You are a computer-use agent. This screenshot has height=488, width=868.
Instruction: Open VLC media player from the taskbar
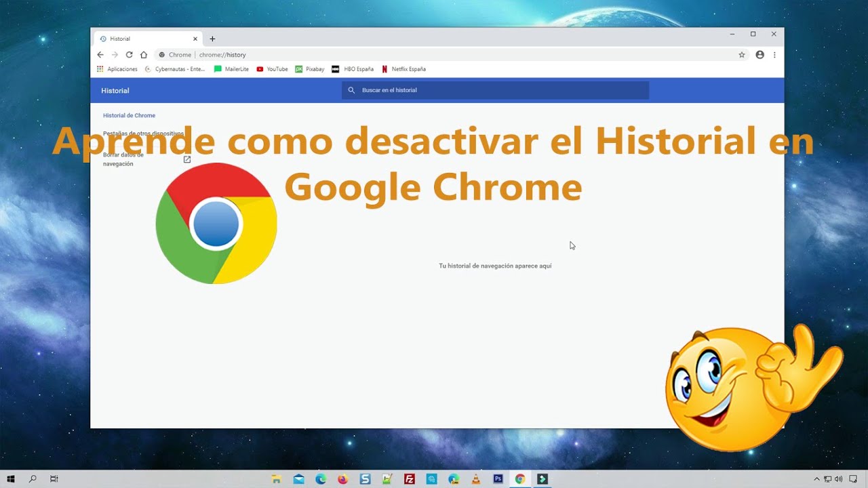tap(476, 479)
